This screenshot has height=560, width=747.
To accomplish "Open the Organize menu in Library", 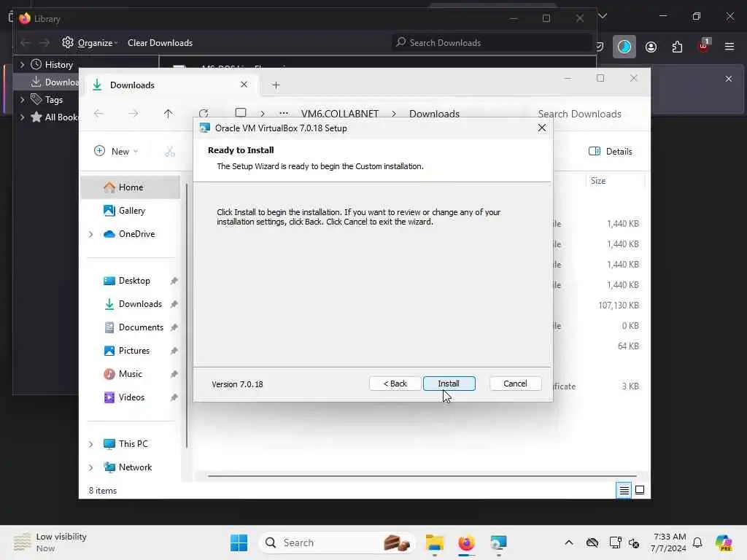I will (x=90, y=42).
